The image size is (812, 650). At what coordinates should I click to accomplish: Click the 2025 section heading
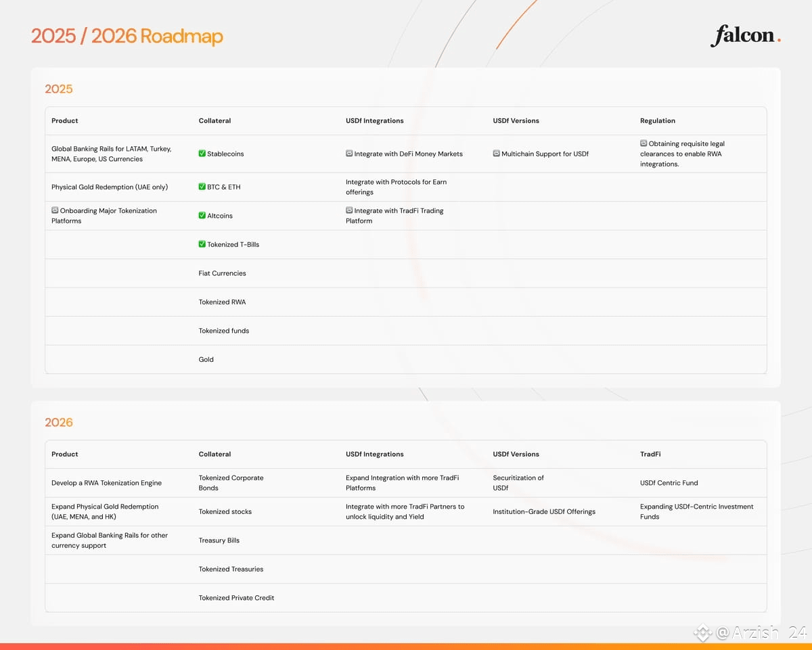(x=59, y=89)
